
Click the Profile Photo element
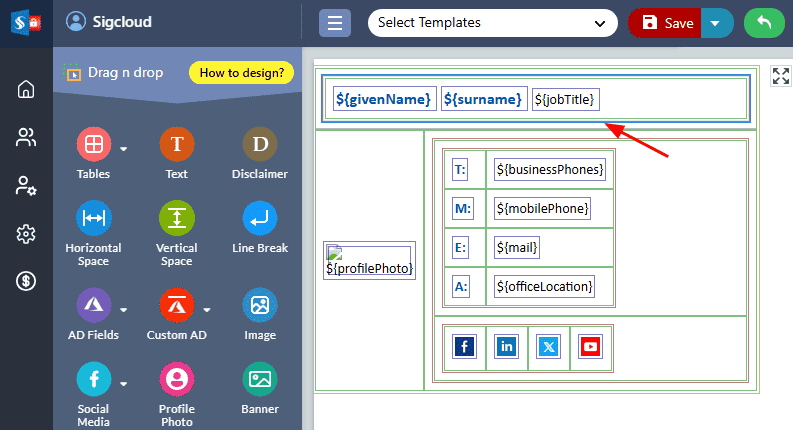(176, 380)
